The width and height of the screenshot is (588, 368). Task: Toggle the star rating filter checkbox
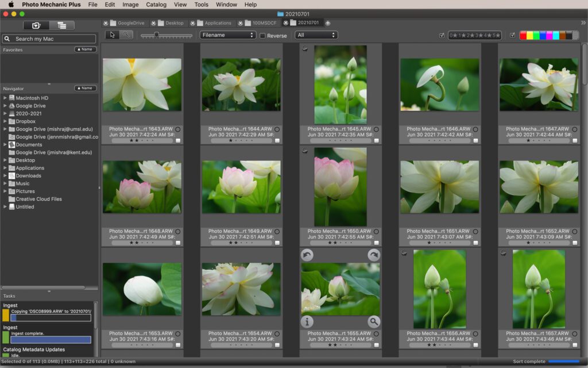click(x=442, y=36)
